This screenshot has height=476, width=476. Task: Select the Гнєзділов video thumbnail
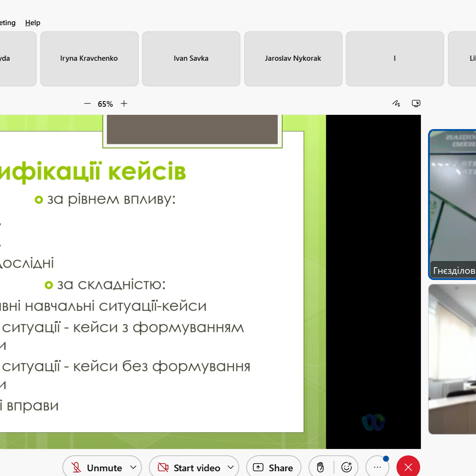[452, 204]
